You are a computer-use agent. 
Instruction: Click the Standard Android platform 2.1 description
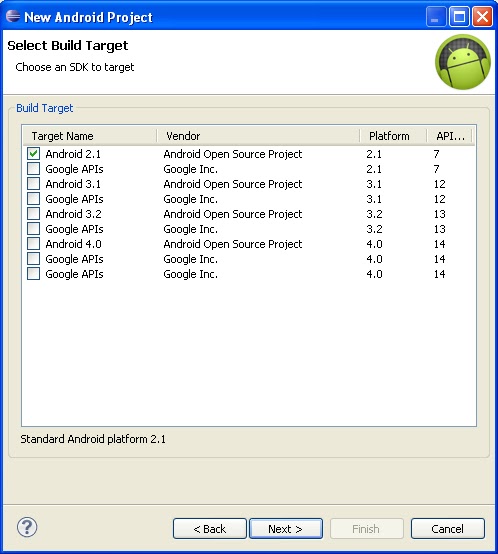[x=93, y=439]
